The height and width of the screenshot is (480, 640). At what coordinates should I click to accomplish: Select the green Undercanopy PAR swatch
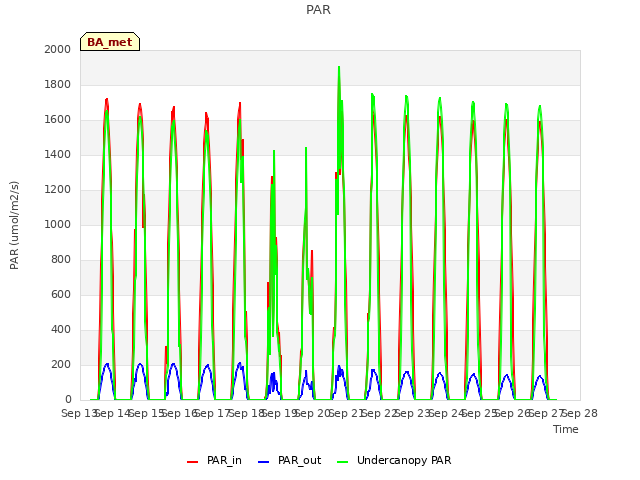click(x=343, y=462)
